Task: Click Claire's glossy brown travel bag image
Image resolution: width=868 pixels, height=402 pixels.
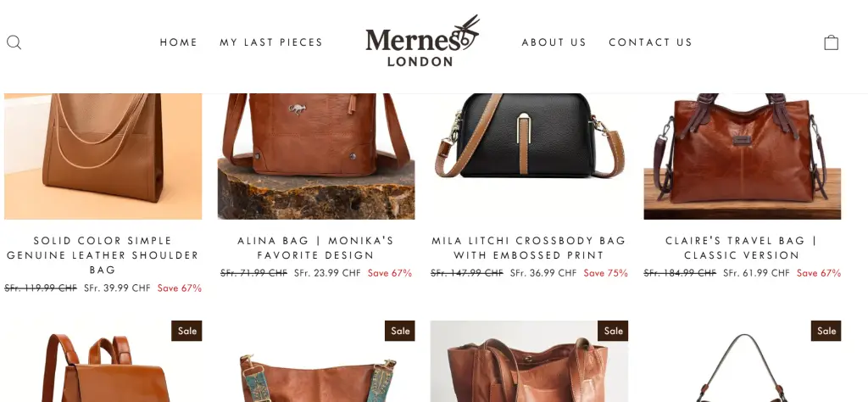Action: click(743, 156)
